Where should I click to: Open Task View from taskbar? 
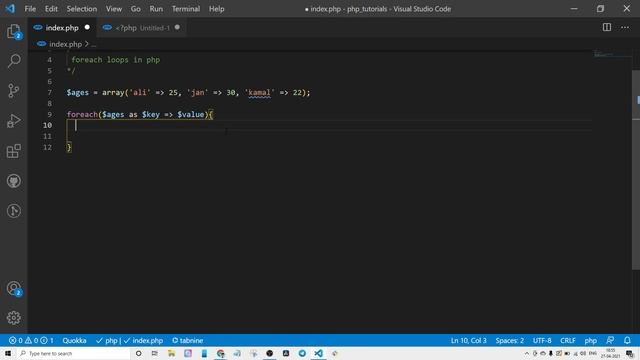[155, 353]
